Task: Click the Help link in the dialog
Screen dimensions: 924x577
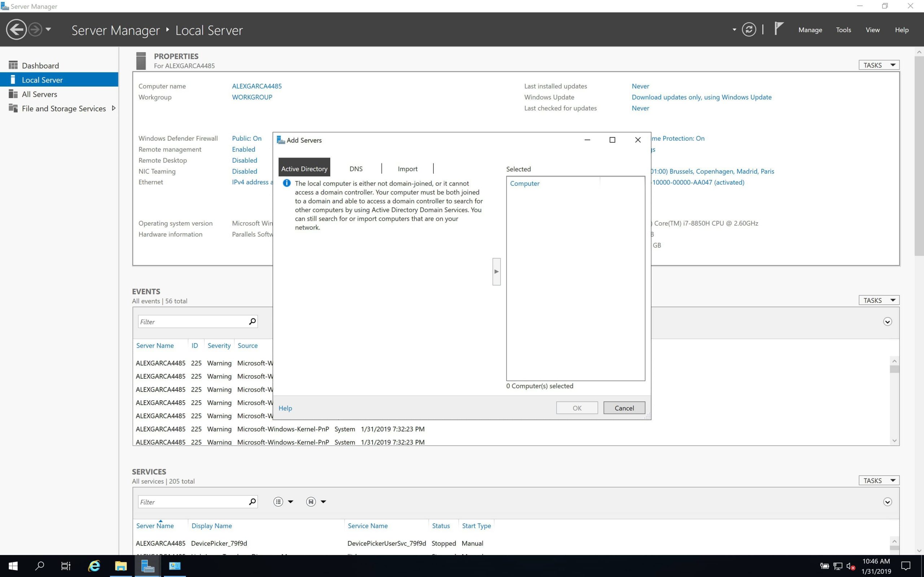Action: (285, 408)
